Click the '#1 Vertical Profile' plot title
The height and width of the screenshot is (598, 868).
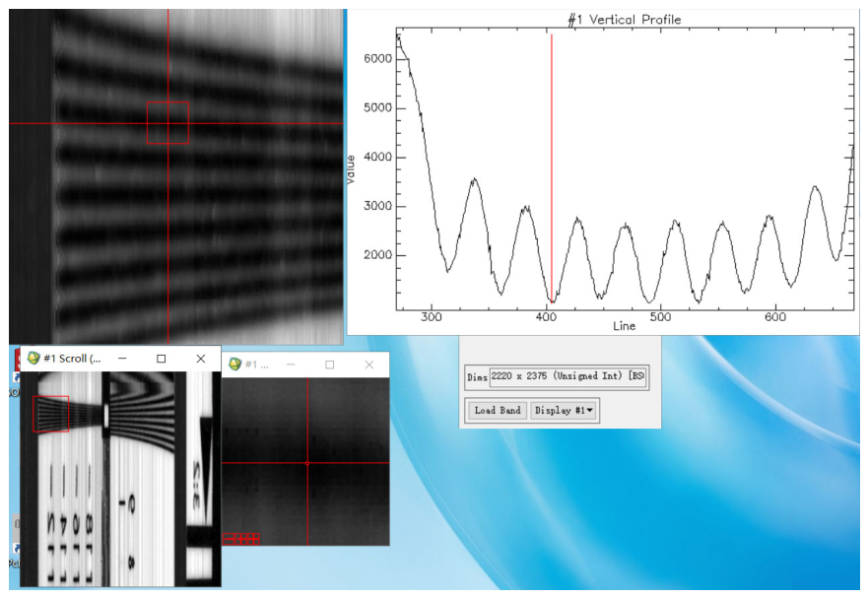coord(625,20)
